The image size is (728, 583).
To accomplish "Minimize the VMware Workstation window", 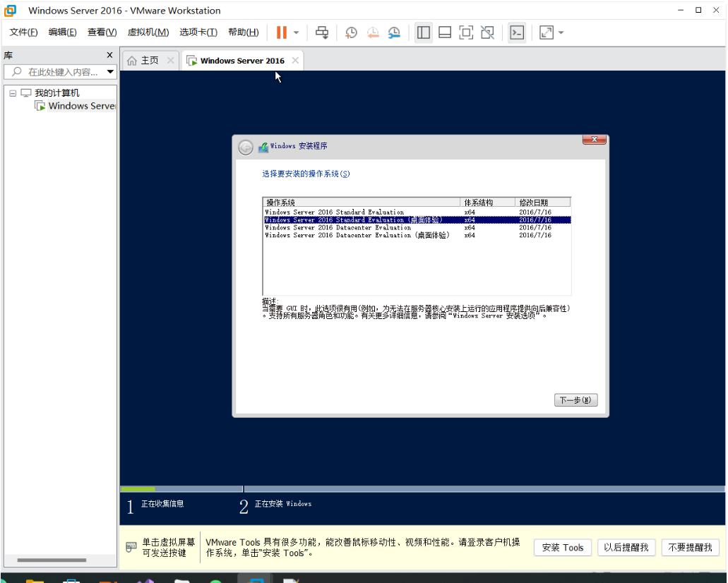I will click(681, 10).
